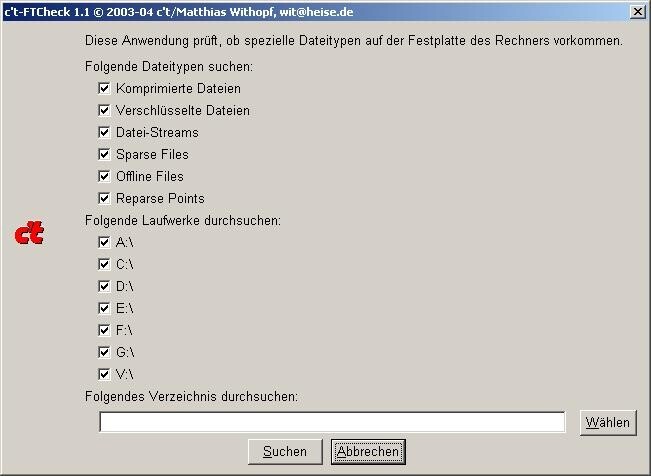Screen dimensions: 651x476
Task: Close the c't-FTCheck window
Action: (637, 12)
